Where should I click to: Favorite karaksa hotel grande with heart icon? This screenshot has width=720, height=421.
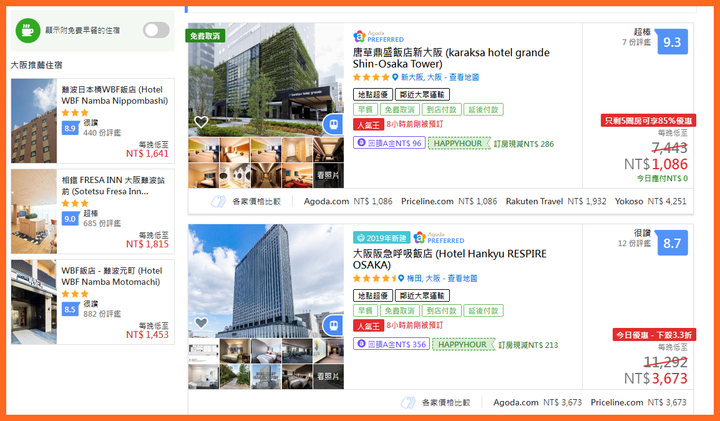(x=201, y=122)
